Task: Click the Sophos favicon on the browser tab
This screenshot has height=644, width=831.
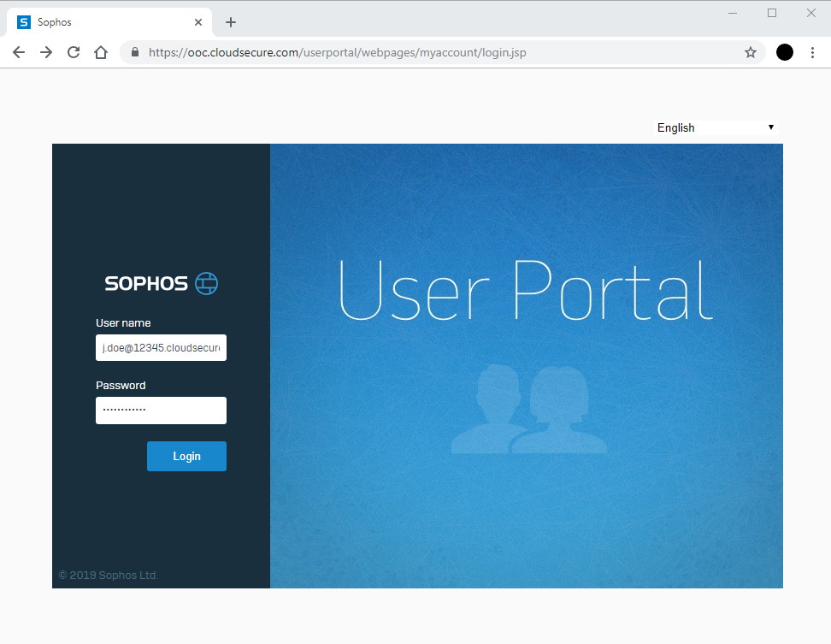Action: click(23, 21)
